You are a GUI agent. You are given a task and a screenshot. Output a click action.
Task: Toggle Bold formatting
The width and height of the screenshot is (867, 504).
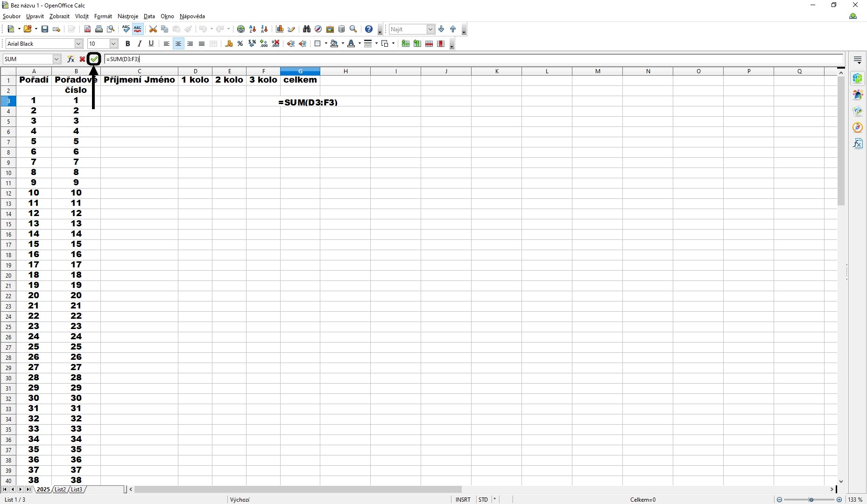(x=127, y=43)
